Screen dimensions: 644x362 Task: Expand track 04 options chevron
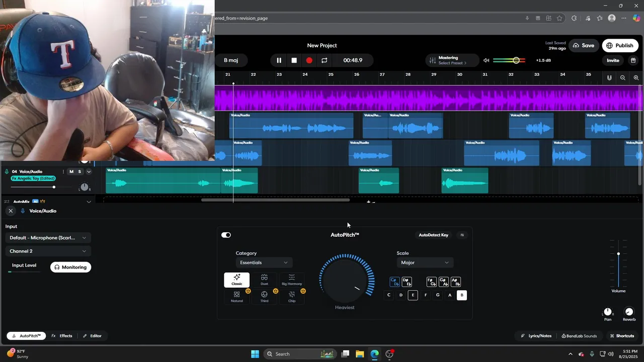tap(89, 171)
